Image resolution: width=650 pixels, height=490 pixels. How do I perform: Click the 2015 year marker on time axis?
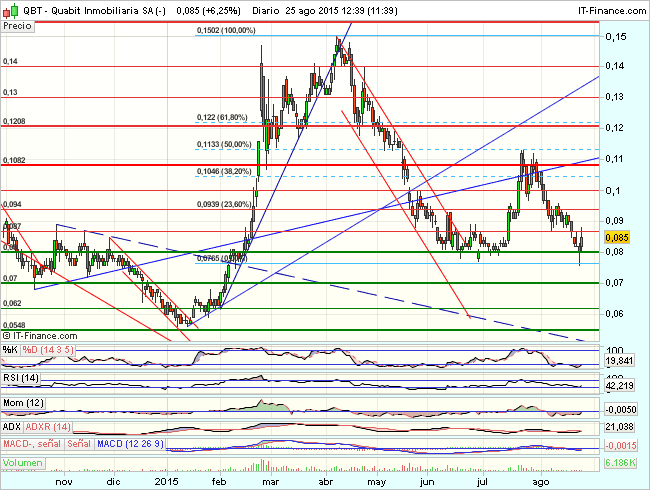point(166,482)
